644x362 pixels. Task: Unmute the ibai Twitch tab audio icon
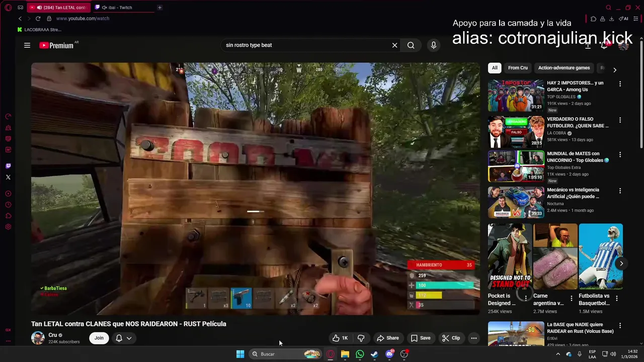[104, 8]
